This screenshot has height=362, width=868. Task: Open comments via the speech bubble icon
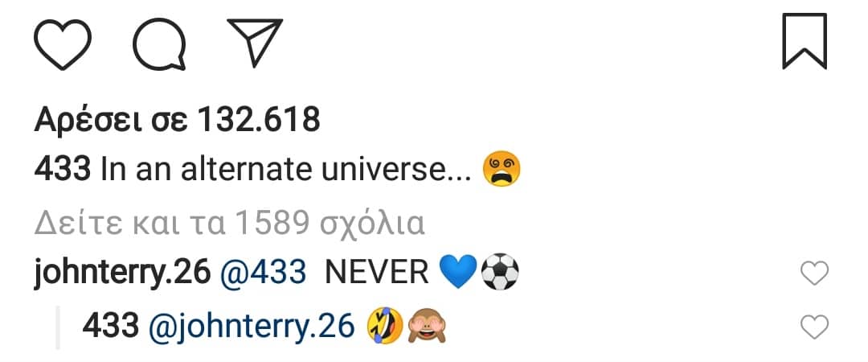point(159,44)
